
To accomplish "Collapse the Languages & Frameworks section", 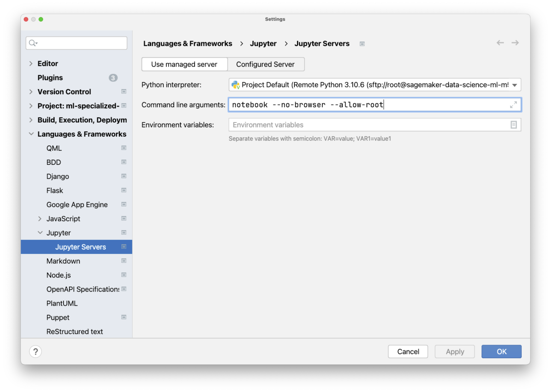I will 31,134.
